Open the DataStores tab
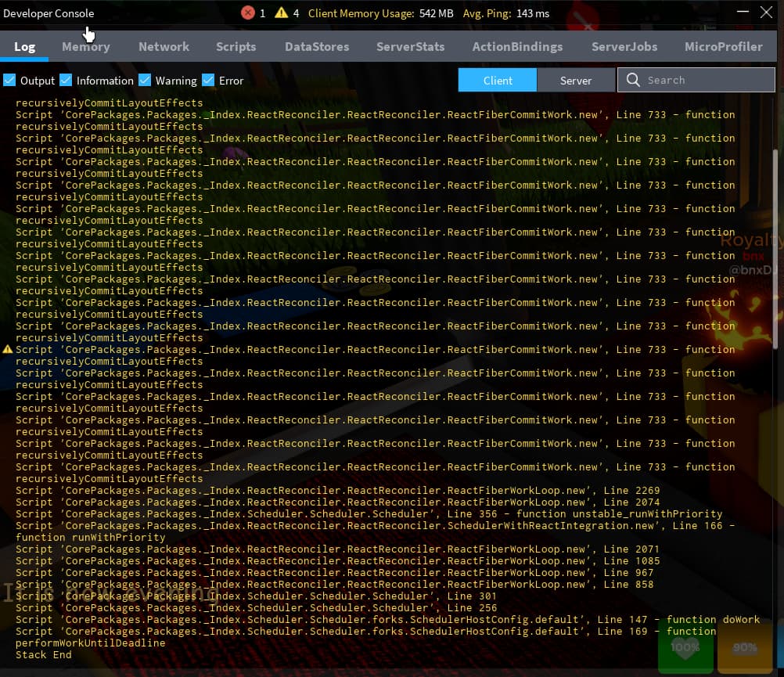Screen dimensions: 784x677 317,46
